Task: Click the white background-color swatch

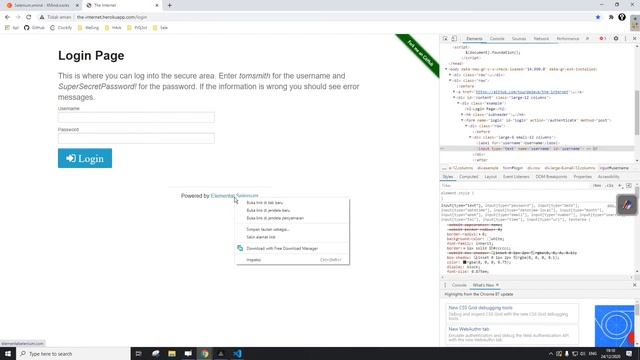Action: click(489, 239)
